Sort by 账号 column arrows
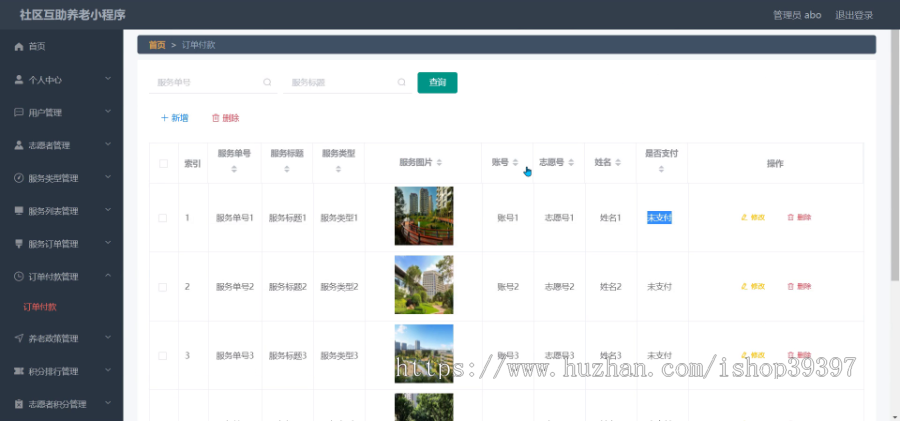Viewport: 900px width, 421px height. [515, 163]
